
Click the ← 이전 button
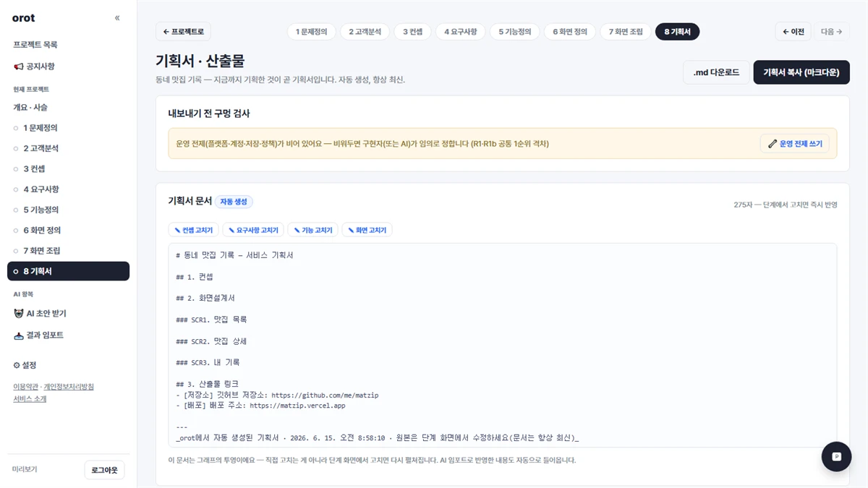tap(793, 32)
